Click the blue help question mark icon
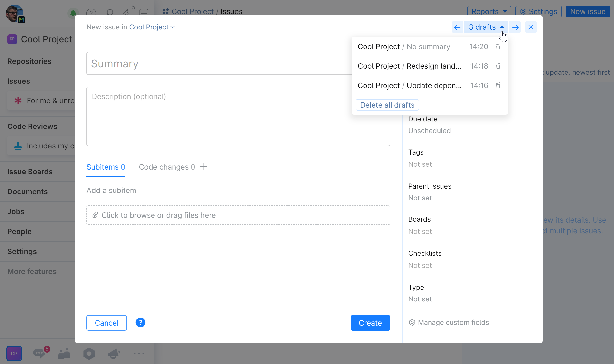 pos(140,322)
